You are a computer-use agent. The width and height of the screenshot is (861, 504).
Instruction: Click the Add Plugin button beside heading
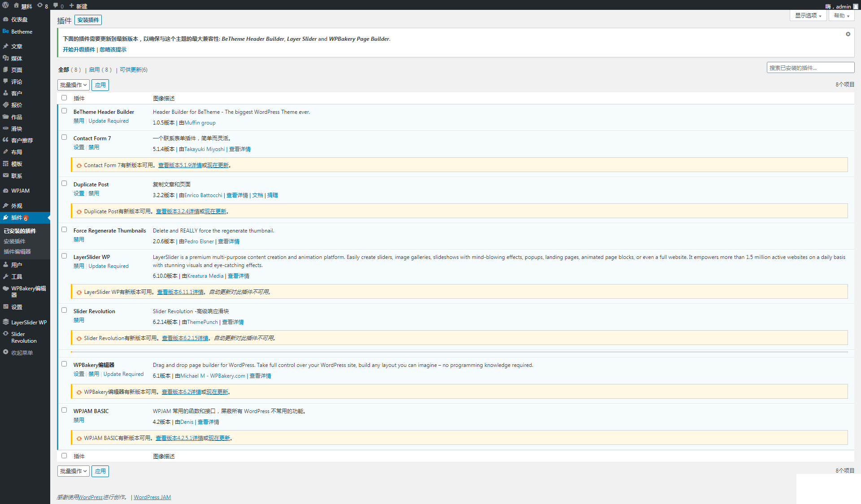point(88,20)
